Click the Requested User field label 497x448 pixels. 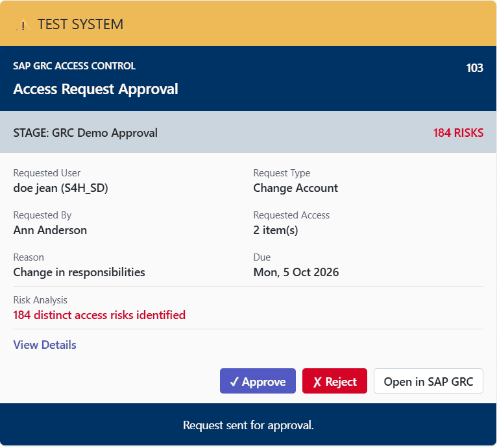click(x=47, y=173)
